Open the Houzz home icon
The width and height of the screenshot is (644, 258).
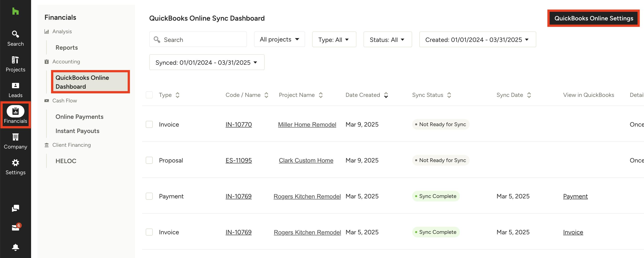click(x=15, y=11)
